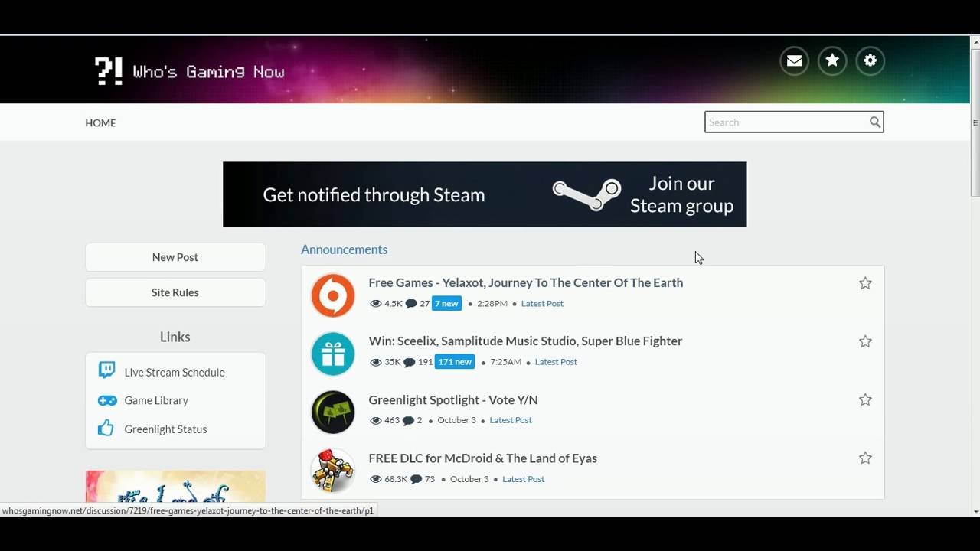980x551 pixels.
Task: Open FREE DLC for McDroid discussion
Action: pyautogui.click(x=482, y=458)
